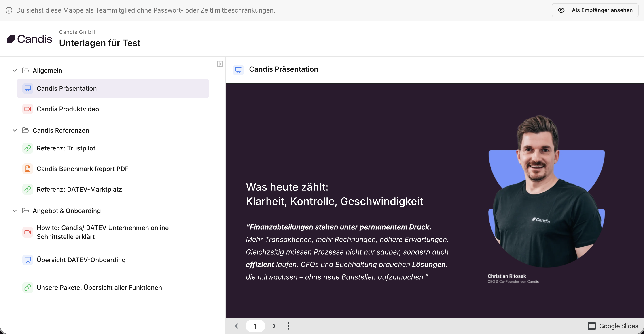Open 'Unsere Pakete: Übersicht aller Funktionen' link

[x=99, y=288]
